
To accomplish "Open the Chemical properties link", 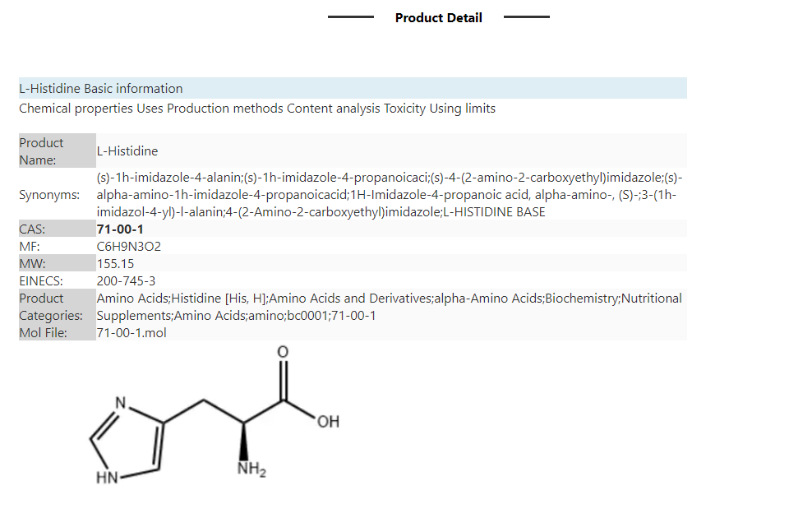I will [76, 109].
